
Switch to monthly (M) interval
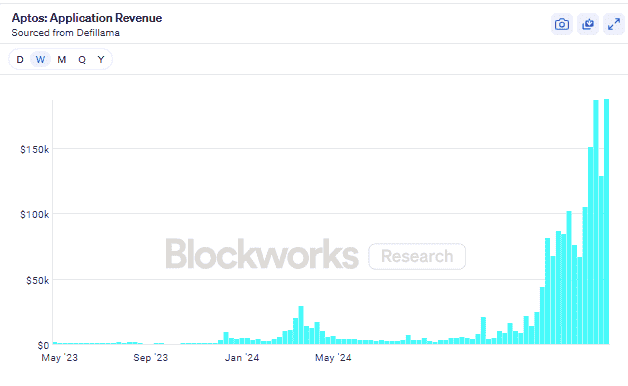(x=61, y=60)
